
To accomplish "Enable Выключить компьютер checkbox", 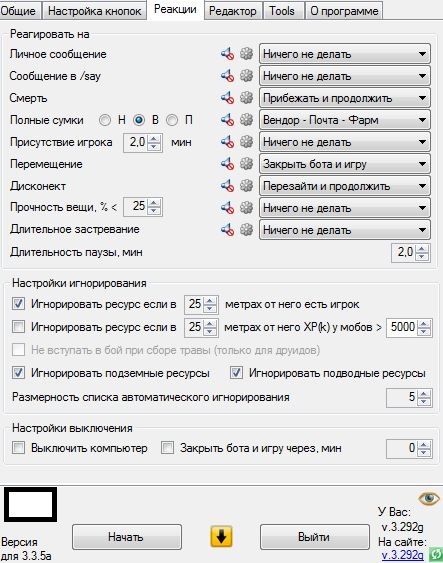I will click(x=18, y=448).
